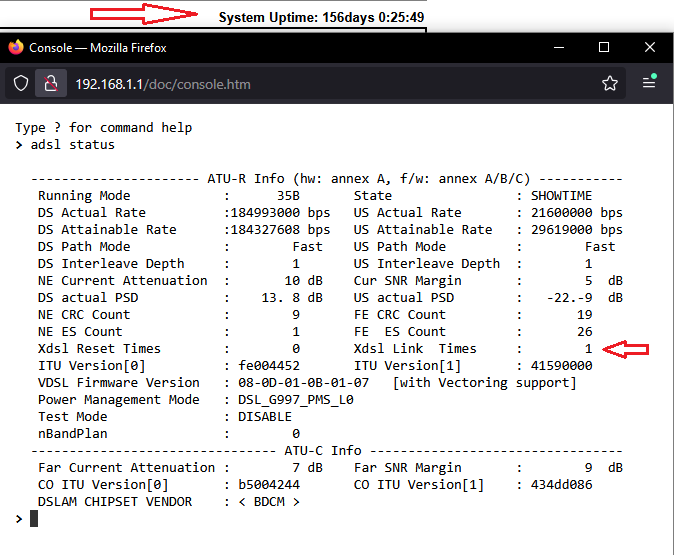Click the FE CRC Count value 19

(584, 315)
